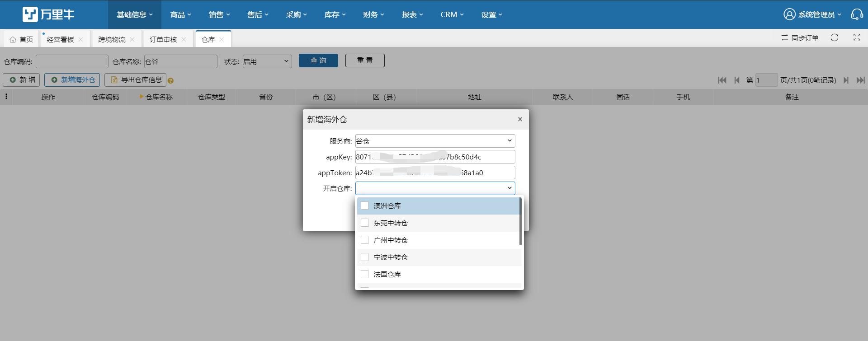Expand the 商品 menu
This screenshot has width=868, height=341.
181,14
